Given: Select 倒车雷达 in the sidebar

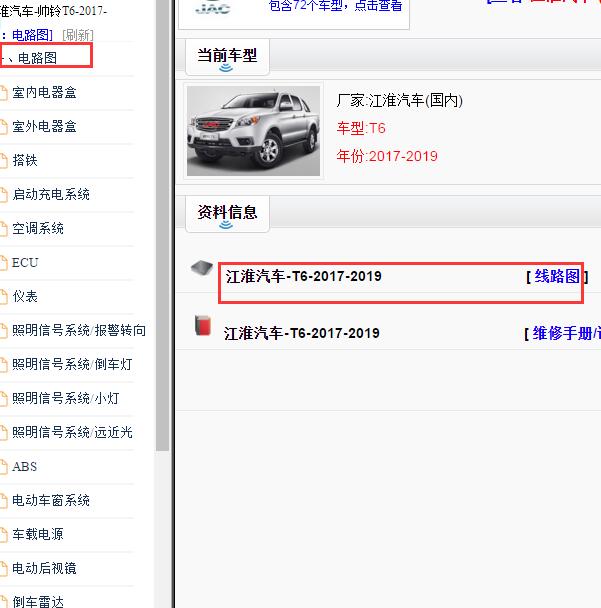Looking at the screenshot, I should coord(38,602).
